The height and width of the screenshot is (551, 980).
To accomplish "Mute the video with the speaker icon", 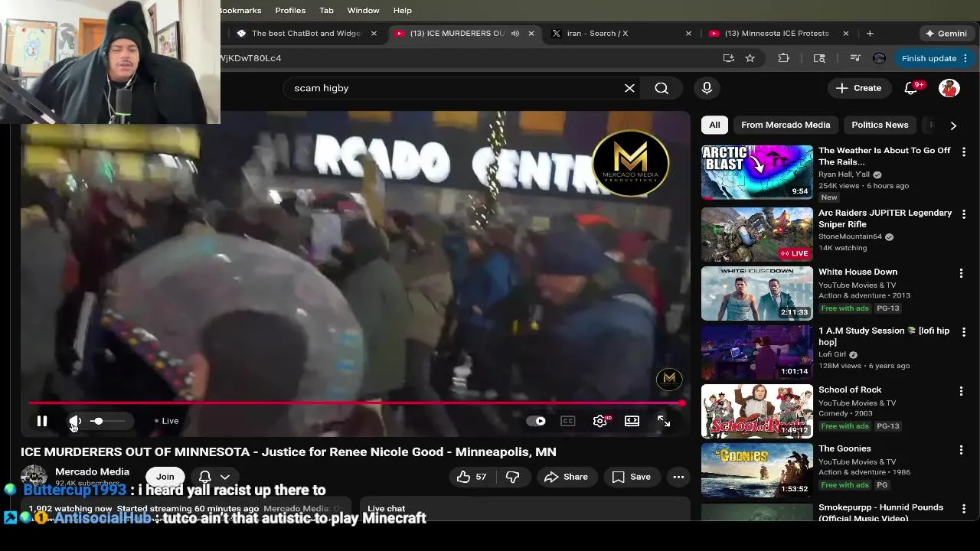I will (x=75, y=421).
